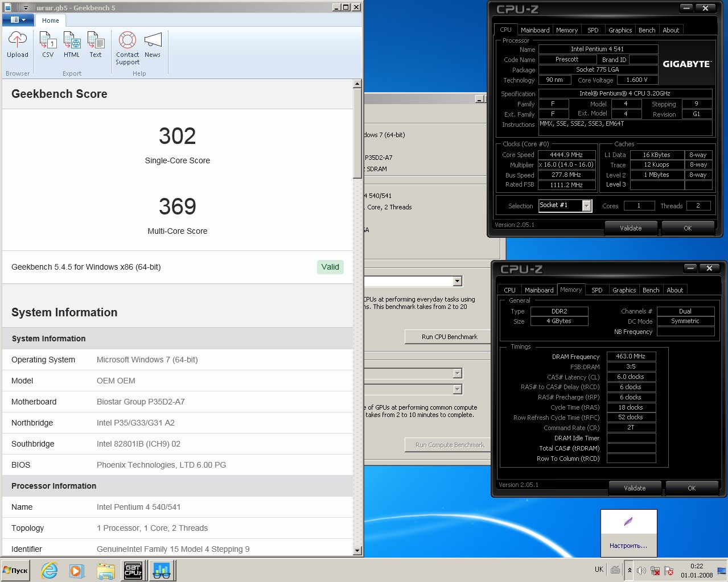
Task: Switch to Geekbench taskbar icon
Action: click(162, 570)
